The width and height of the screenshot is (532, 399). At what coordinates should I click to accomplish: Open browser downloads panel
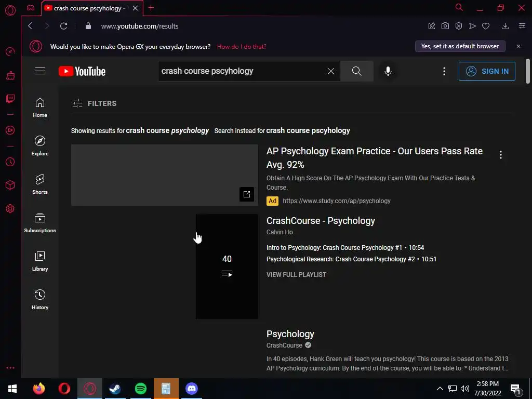pyautogui.click(x=505, y=26)
